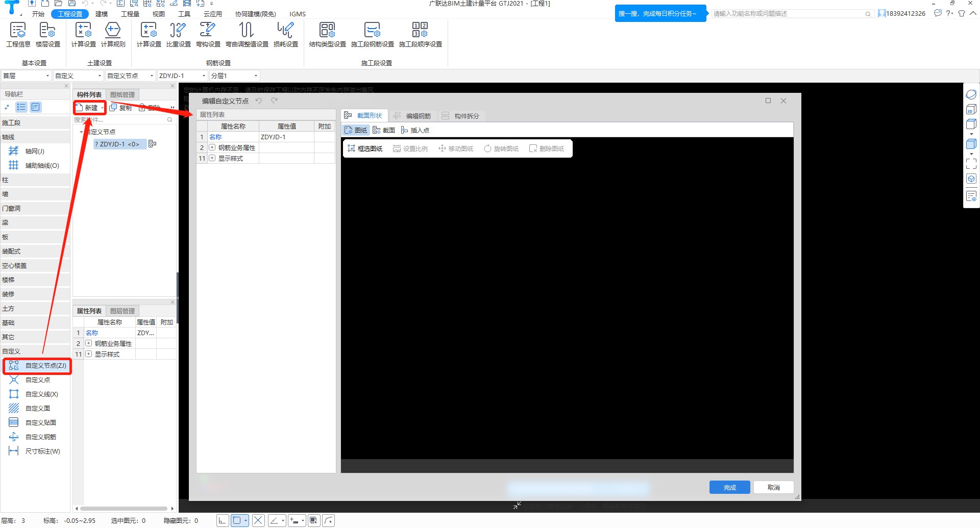Open the 分层1 layer dropdown
This screenshot has width=980, height=528.
[235, 76]
